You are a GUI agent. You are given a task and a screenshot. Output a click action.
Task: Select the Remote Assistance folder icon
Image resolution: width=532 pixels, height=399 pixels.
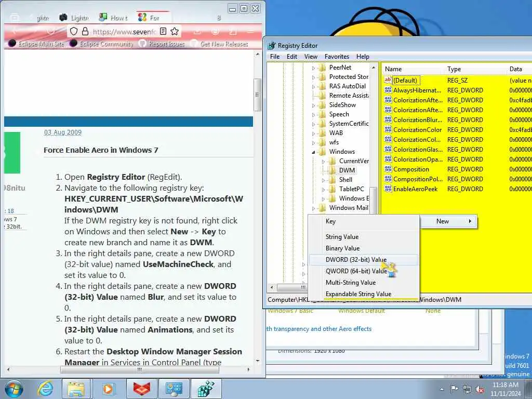click(322, 96)
